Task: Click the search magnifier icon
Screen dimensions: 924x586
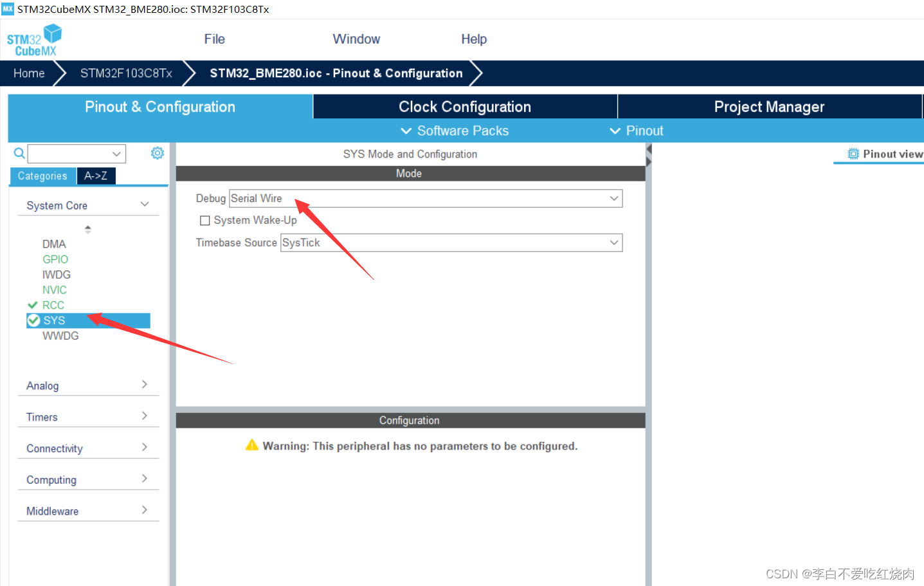Action: [x=19, y=153]
